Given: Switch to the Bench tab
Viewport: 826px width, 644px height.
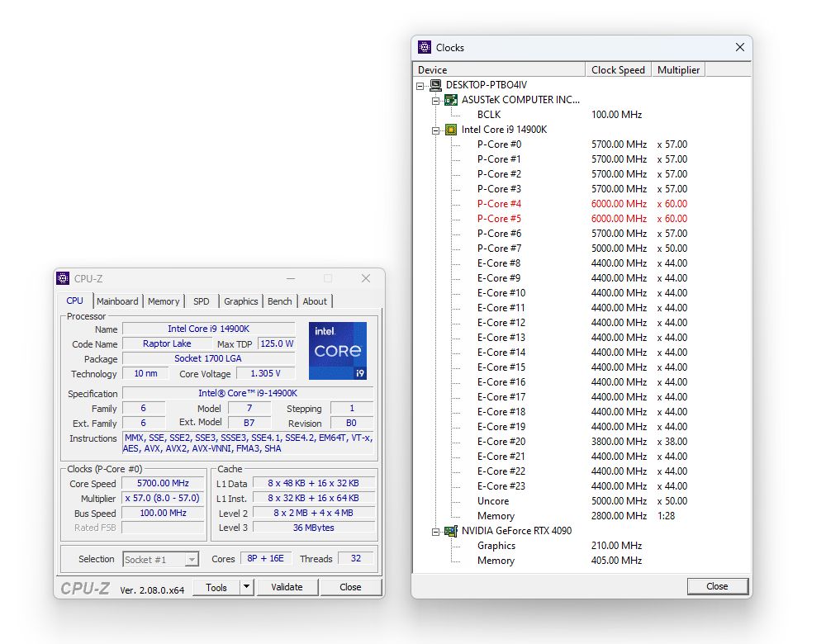Looking at the screenshot, I should point(279,301).
